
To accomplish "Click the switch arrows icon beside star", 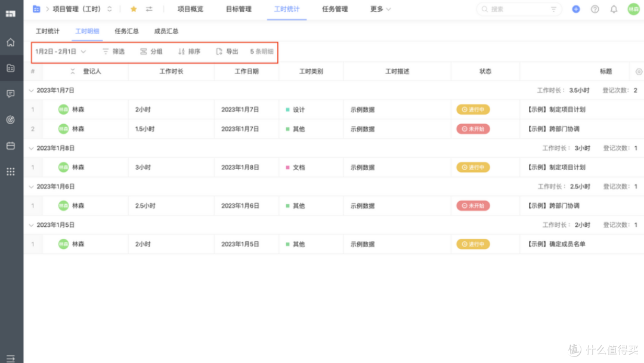I will click(149, 9).
